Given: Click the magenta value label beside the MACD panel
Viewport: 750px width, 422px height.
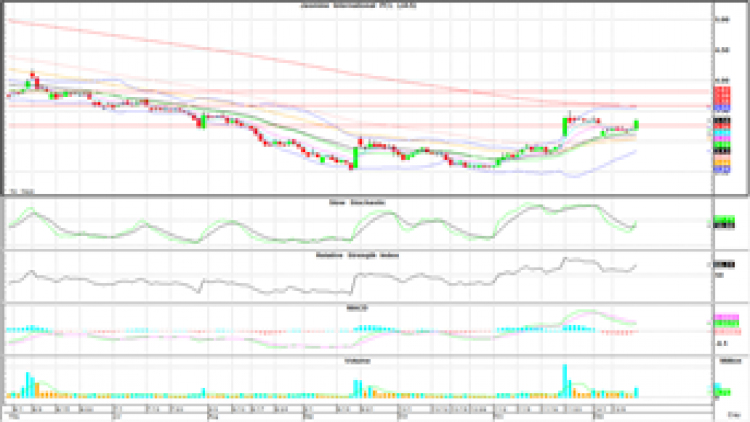Looking at the screenshot, I should point(722,318).
